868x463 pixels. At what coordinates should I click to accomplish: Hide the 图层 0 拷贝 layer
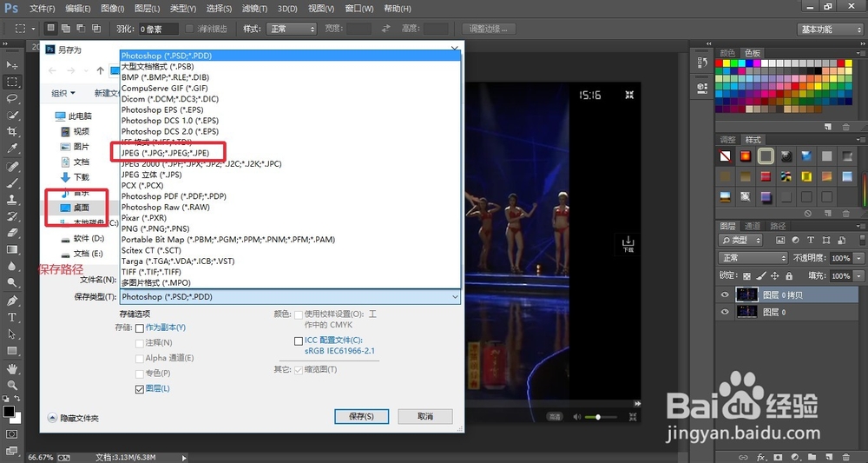coord(725,295)
